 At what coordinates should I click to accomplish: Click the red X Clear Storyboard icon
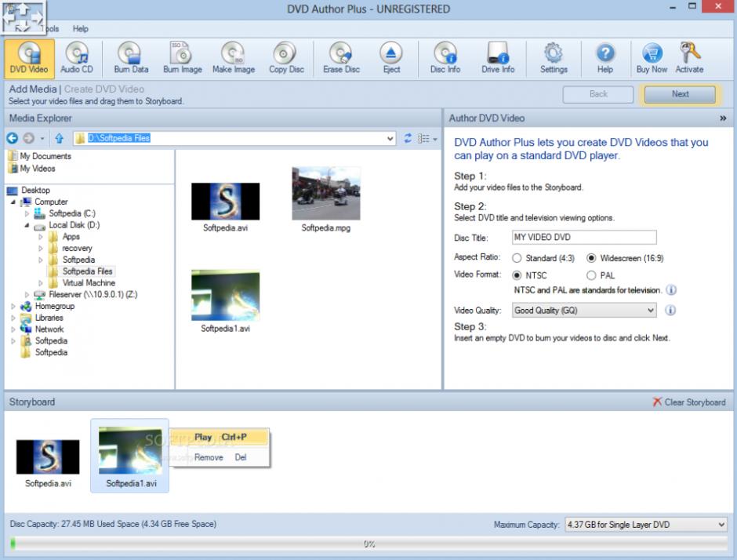coord(656,402)
